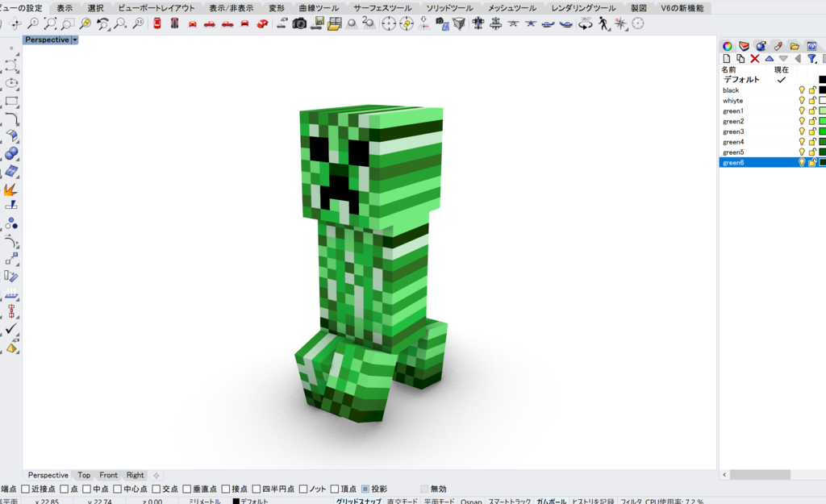This screenshot has width=826, height=504.
Task: Enable 接点 tangent osnap checkbox
Action: tap(226, 489)
